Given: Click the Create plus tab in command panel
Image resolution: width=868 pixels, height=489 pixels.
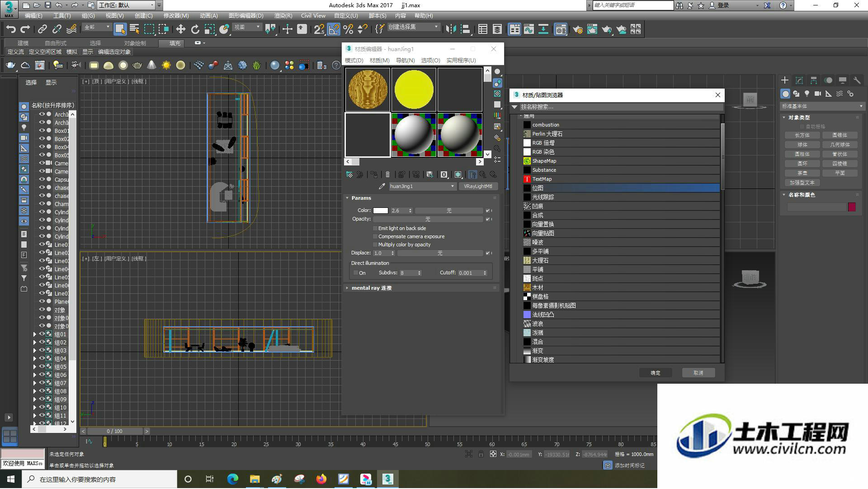Looking at the screenshot, I should click(x=785, y=80).
